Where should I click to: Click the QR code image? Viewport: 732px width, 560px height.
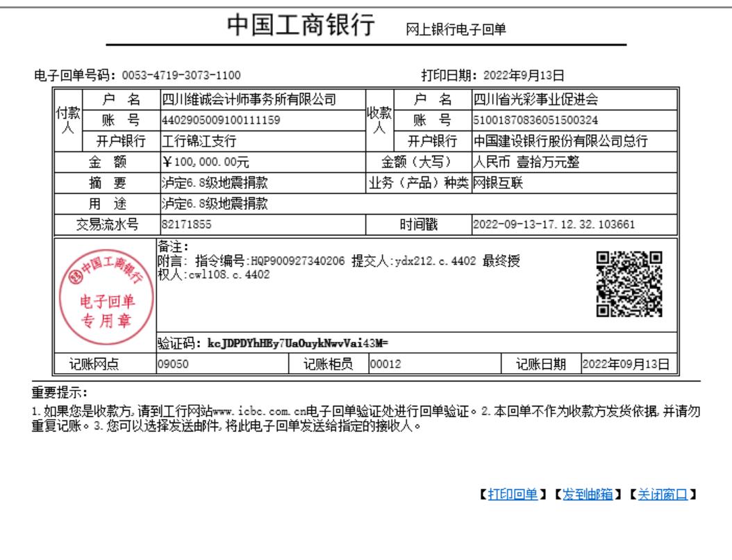click(x=629, y=284)
